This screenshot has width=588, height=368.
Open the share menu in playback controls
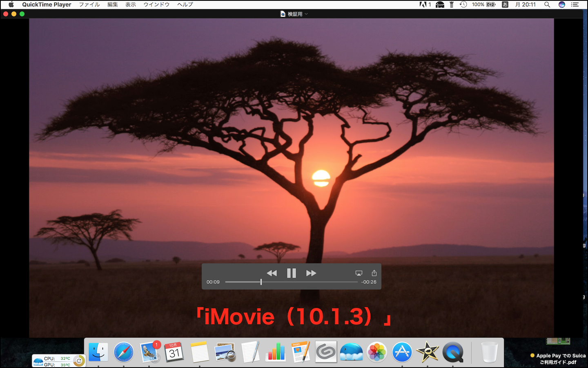coord(374,273)
